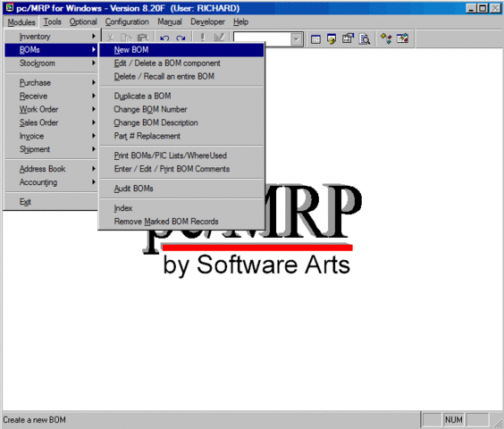Select Audit BOMs
The width and height of the screenshot is (504, 429).
point(181,189)
